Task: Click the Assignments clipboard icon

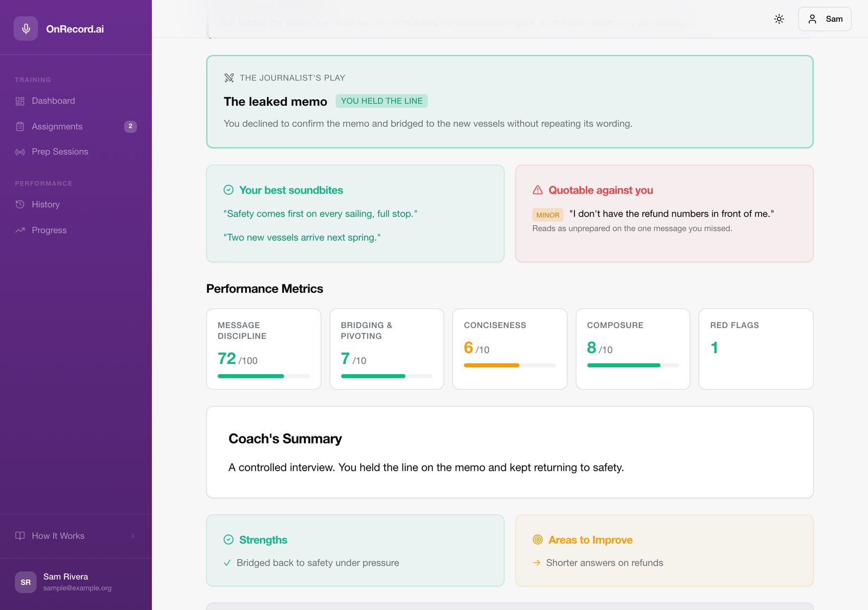Action: 20,126
